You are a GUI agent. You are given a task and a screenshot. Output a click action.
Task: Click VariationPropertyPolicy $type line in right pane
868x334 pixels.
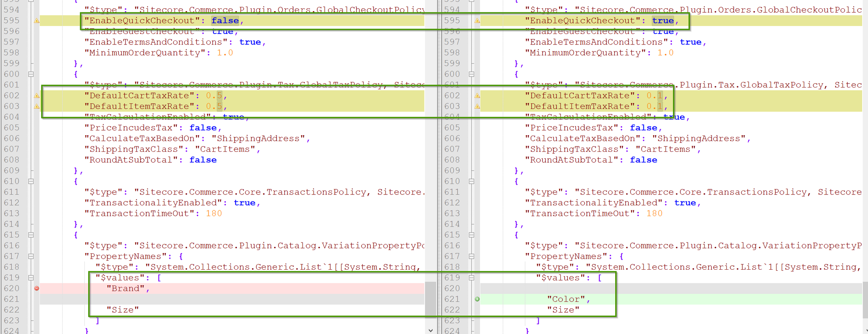(x=693, y=246)
